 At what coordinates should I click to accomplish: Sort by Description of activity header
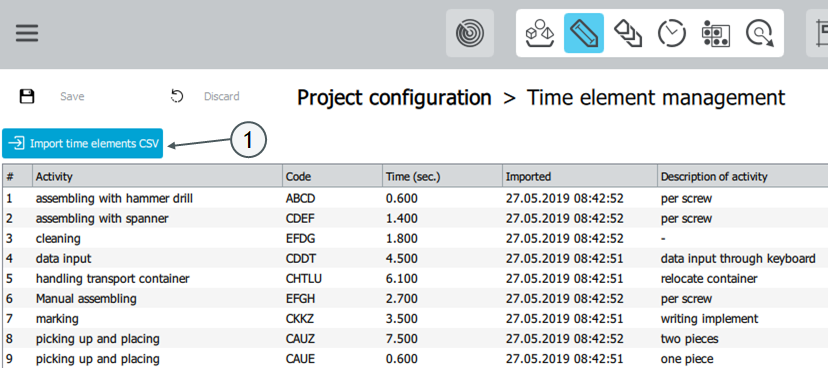(742, 176)
